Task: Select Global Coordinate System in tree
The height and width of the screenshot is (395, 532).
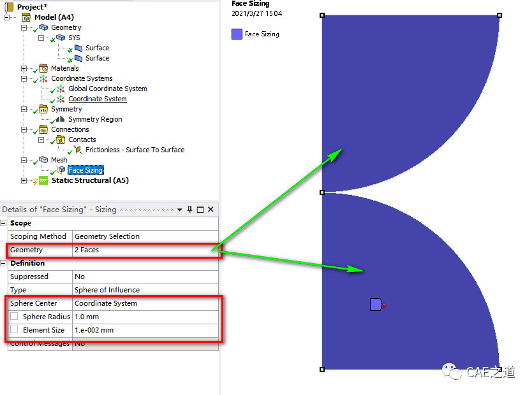Action: (108, 89)
